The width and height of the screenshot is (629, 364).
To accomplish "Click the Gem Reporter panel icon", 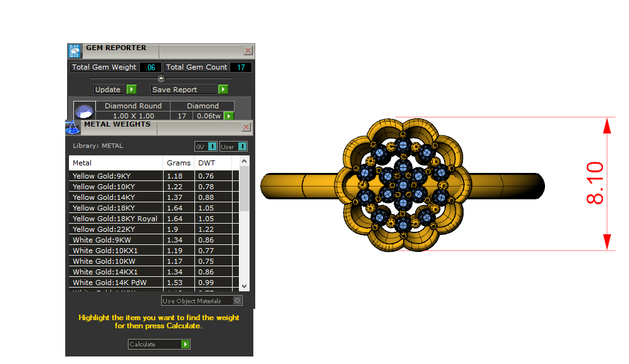I will 75,51.
